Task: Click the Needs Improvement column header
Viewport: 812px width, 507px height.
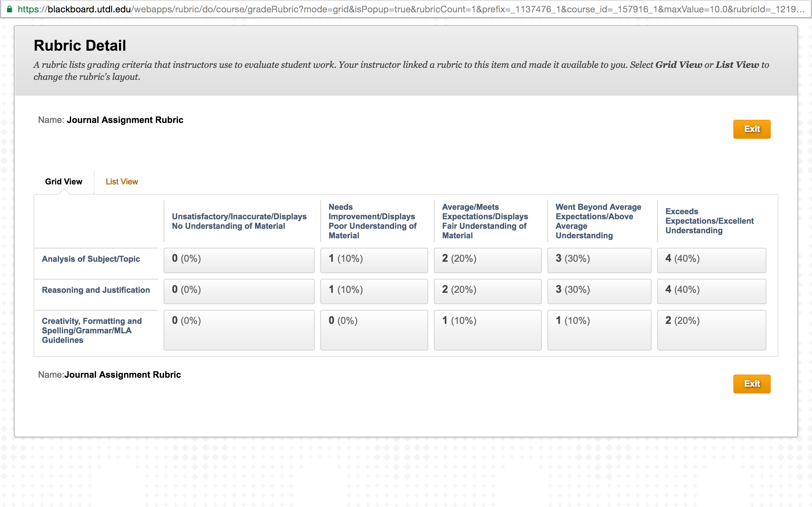Action: click(x=372, y=221)
